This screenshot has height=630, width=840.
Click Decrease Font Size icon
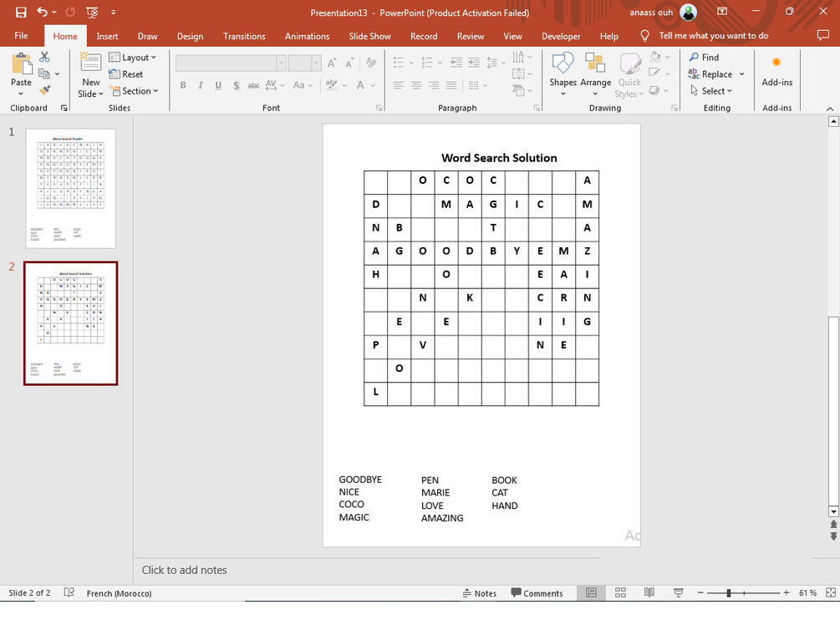(x=349, y=64)
